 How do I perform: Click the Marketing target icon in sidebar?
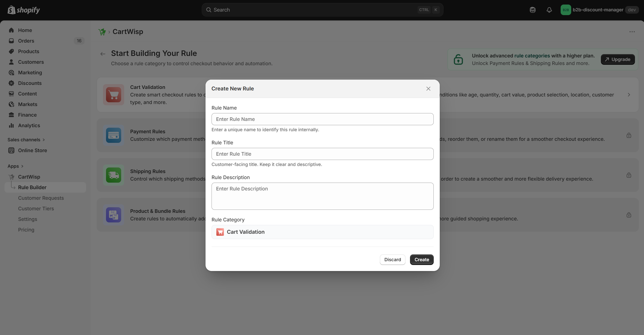(x=11, y=73)
